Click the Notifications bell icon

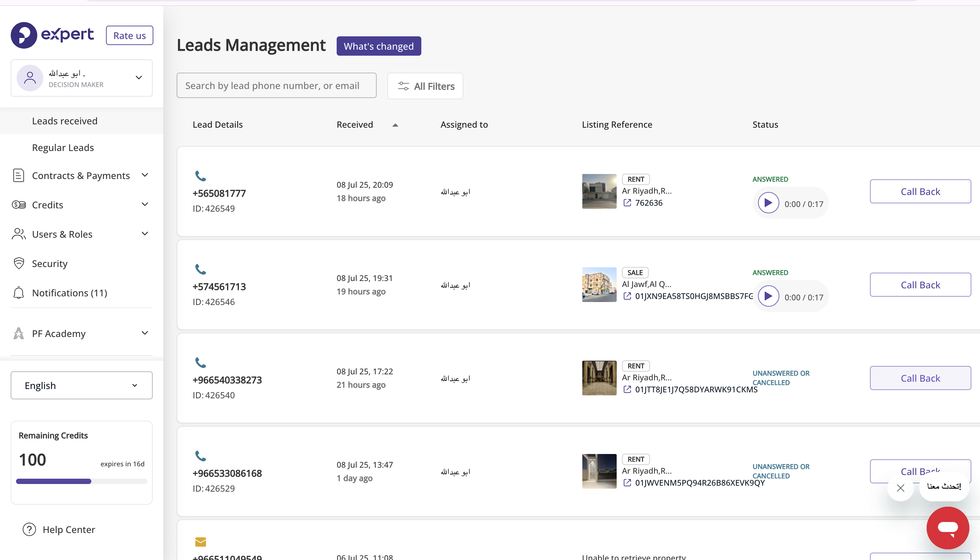coord(18,293)
